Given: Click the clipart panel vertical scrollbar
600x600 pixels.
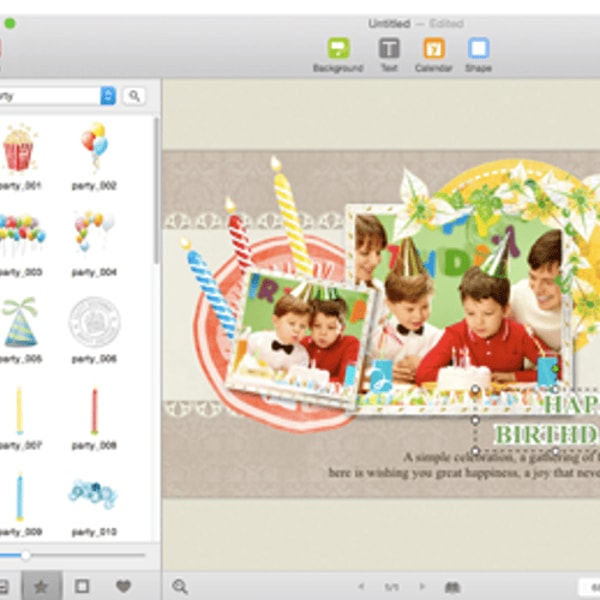Looking at the screenshot, I should click(156, 191).
